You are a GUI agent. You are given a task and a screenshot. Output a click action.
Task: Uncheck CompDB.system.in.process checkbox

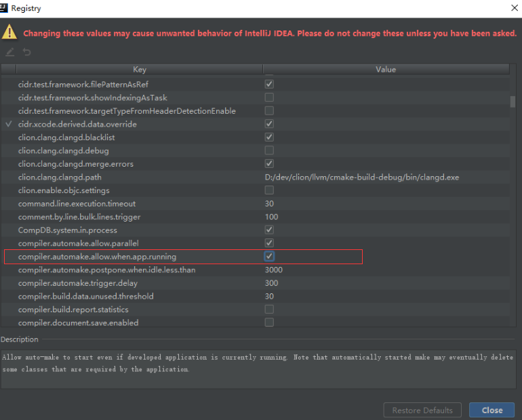click(x=269, y=230)
